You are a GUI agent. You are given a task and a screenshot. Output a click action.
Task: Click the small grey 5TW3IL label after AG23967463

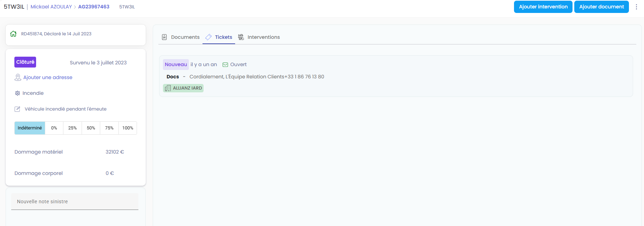[127, 7]
